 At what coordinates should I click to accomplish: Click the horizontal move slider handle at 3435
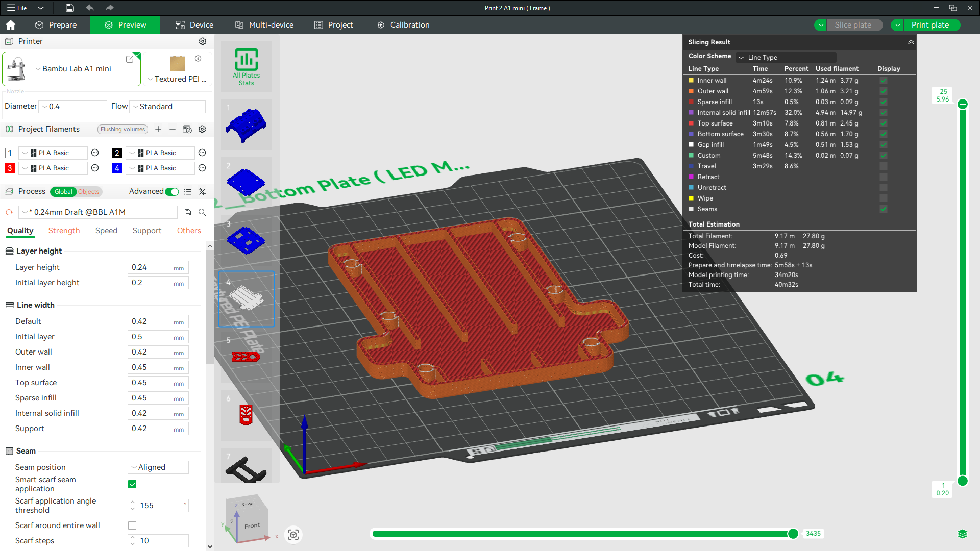pyautogui.click(x=793, y=534)
